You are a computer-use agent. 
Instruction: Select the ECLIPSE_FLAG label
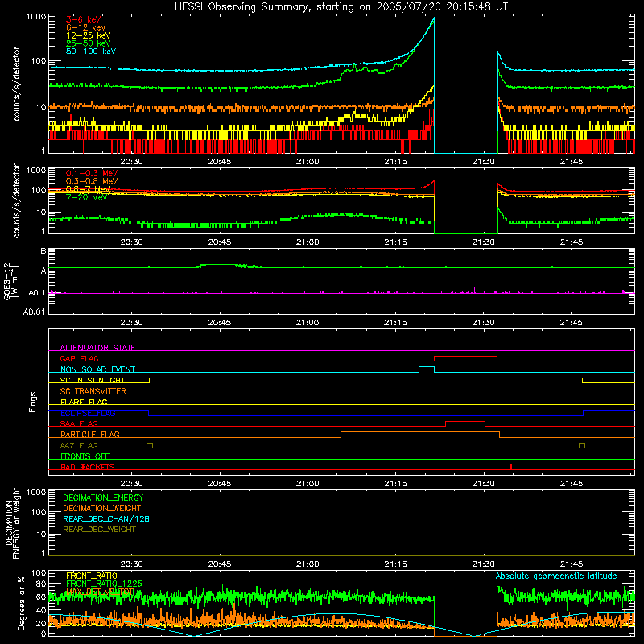[x=88, y=413]
